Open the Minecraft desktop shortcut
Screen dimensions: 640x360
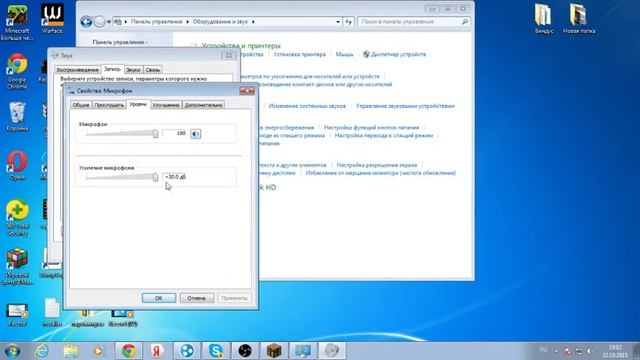(x=17, y=22)
